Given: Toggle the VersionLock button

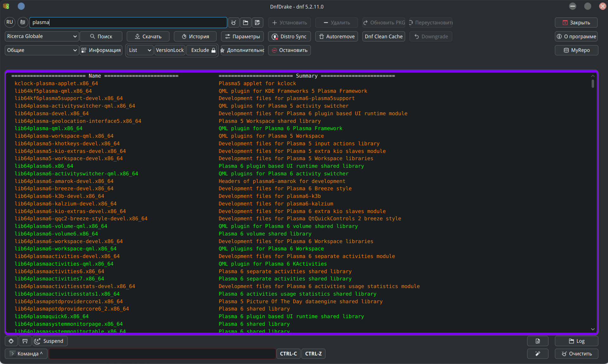Looking at the screenshot, I should pyautogui.click(x=170, y=50).
